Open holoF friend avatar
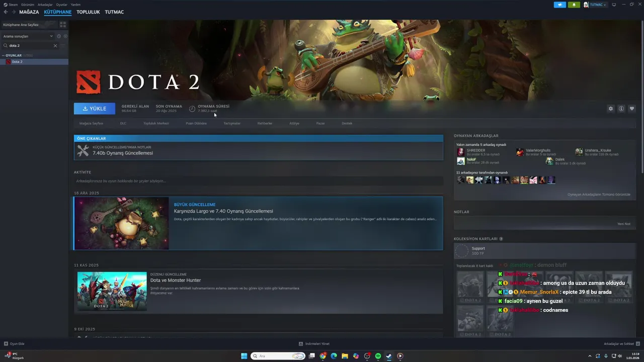The width and height of the screenshot is (644, 362). click(x=460, y=161)
